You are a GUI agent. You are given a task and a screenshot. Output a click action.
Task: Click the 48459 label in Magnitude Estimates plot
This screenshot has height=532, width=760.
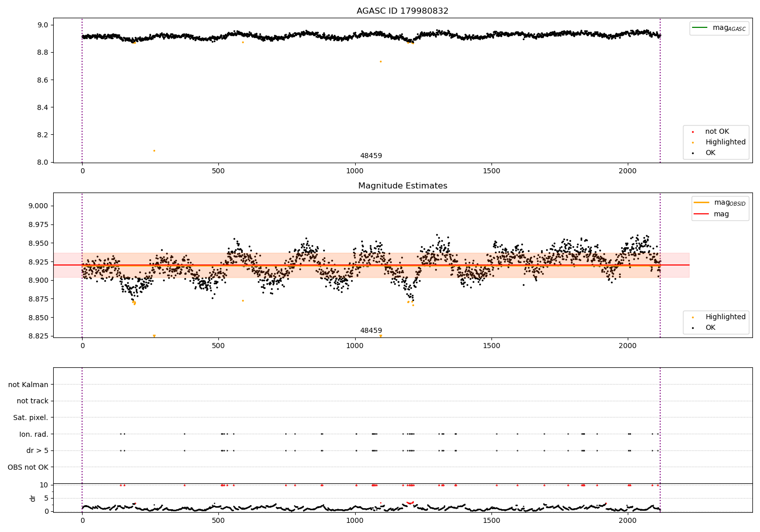(371, 331)
